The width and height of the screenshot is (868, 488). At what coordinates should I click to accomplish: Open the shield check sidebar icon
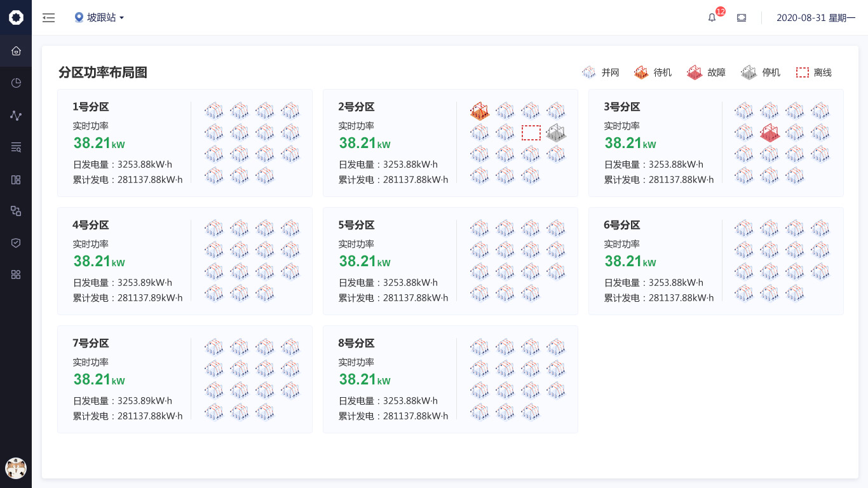pyautogui.click(x=16, y=243)
